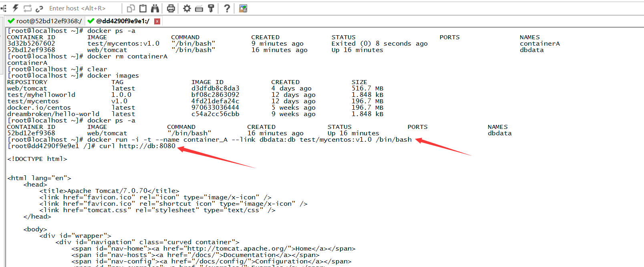Click the Paste clipboard icon
This screenshot has height=267, width=644.
coord(143,8)
